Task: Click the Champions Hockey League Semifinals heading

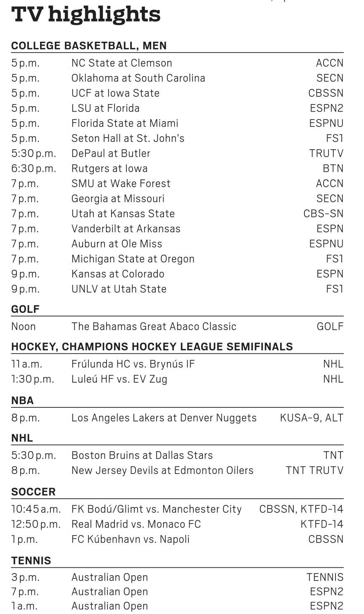Action: [152, 347]
